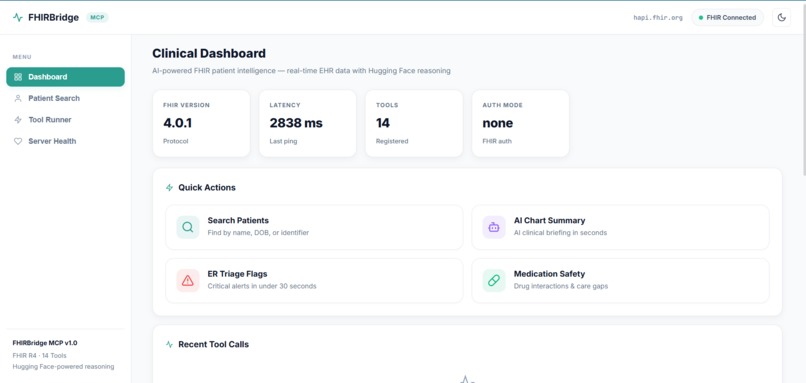Open Tool Runner in the sidebar
This screenshot has width=806, height=383.
65,120
